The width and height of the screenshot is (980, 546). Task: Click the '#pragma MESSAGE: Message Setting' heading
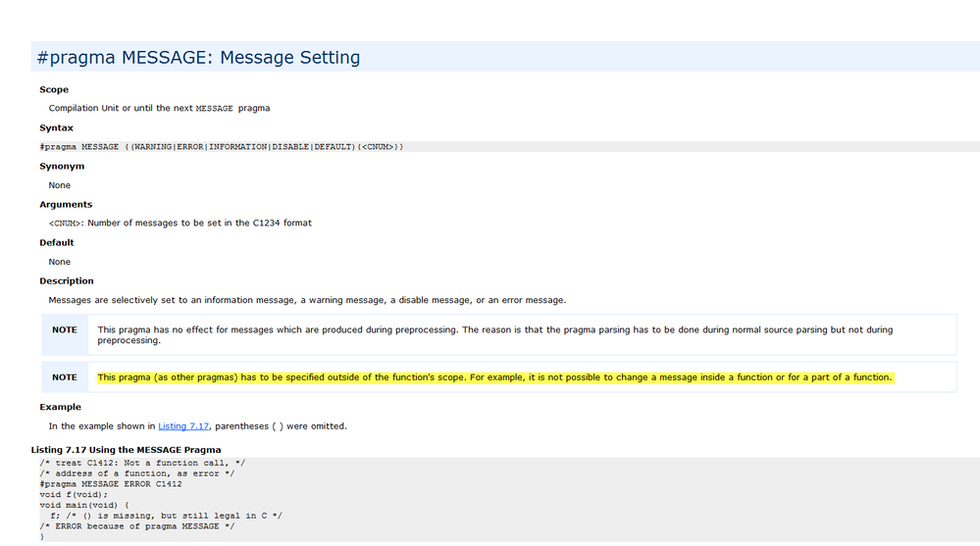tap(198, 58)
